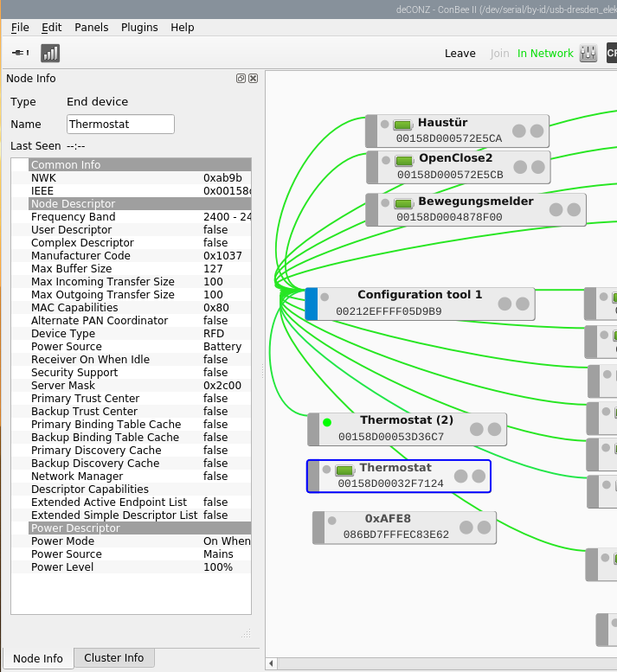Switch to the Node Info tab
The width and height of the screenshot is (617, 672).
38,658
